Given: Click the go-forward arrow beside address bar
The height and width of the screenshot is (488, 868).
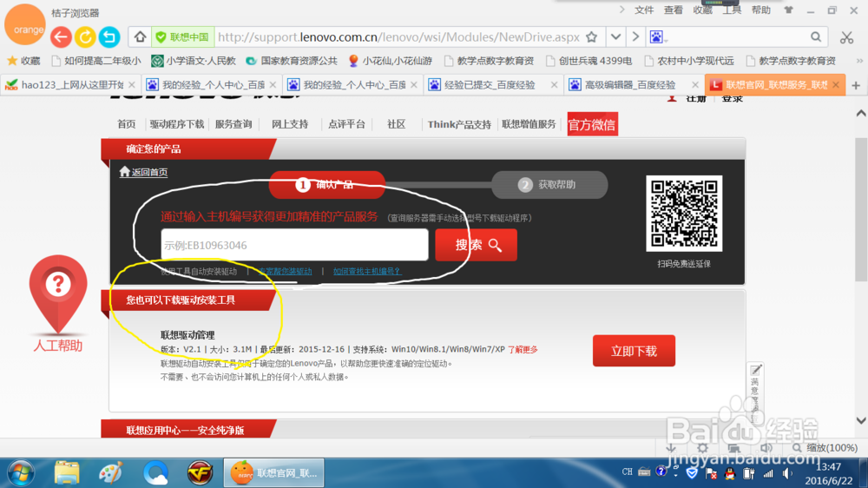Looking at the screenshot, I should tap(636, 37).
